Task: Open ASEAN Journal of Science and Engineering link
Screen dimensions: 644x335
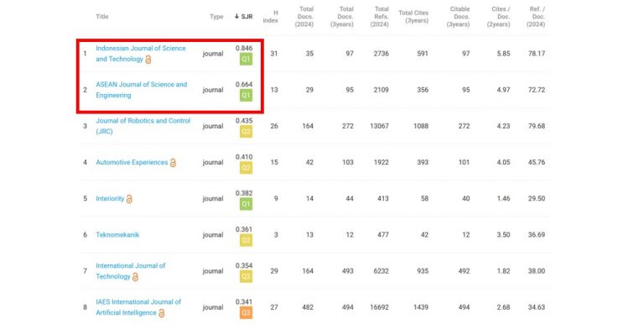Action: (x=141, y=90)
